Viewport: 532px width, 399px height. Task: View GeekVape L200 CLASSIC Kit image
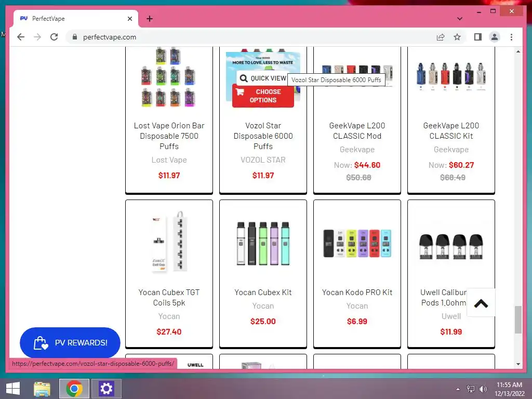tap(451, 76)
